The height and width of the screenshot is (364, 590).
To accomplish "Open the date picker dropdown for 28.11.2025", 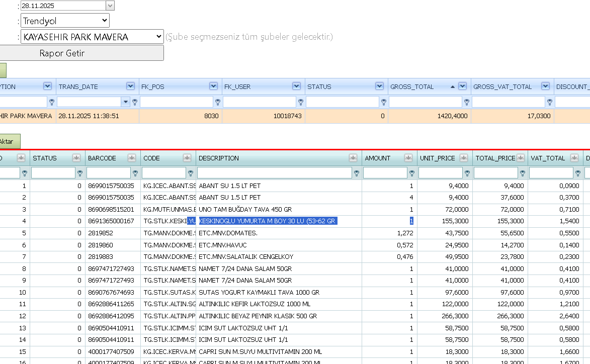I will 110,6.
